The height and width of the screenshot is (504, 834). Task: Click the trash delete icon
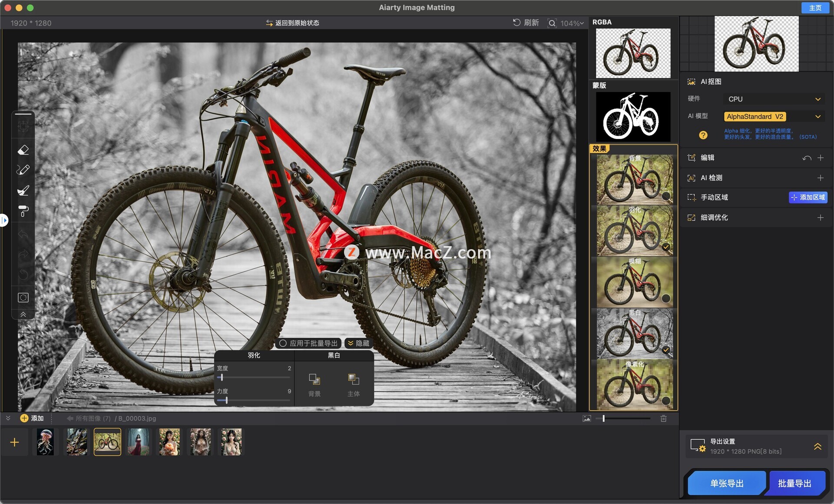point(663,418)
